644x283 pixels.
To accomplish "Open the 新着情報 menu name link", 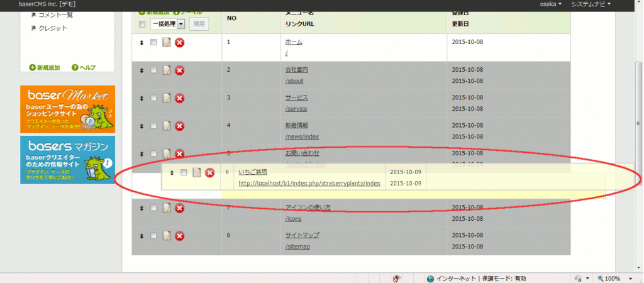I will (x=297, y=125).
